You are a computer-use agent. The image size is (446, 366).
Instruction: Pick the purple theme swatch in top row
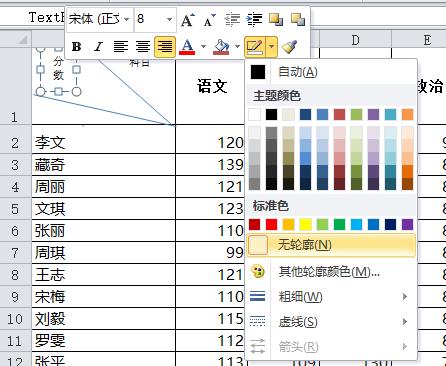(x=373, y=114)
